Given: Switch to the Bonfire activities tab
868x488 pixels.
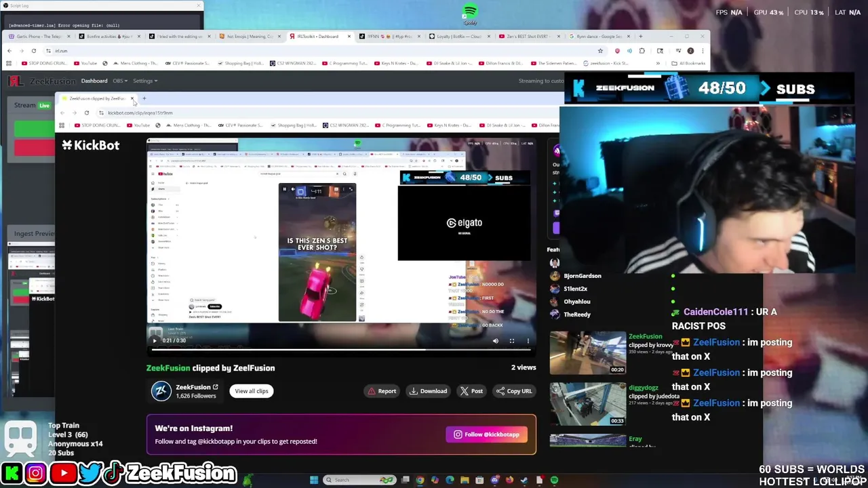Looking at the screenshot, I should 108,36.
